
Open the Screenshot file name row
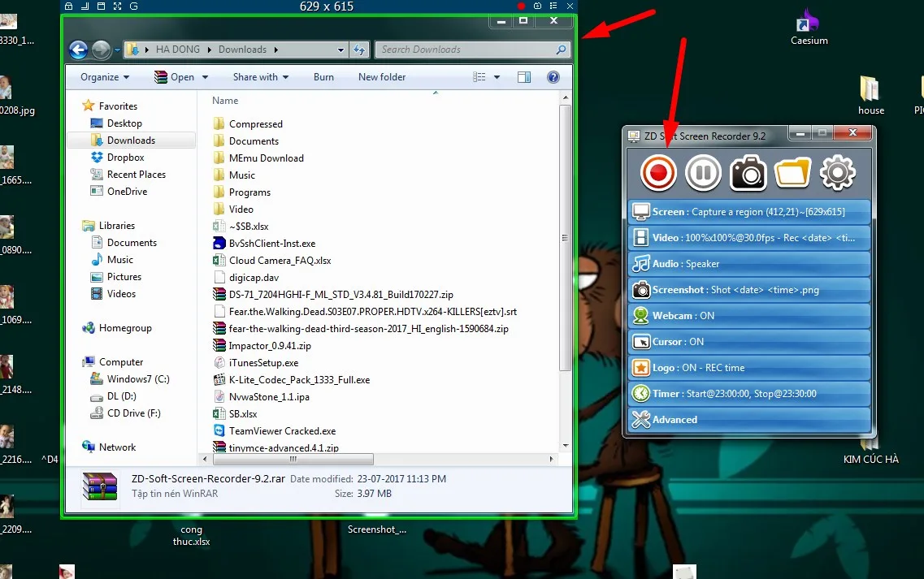point(749,290)
